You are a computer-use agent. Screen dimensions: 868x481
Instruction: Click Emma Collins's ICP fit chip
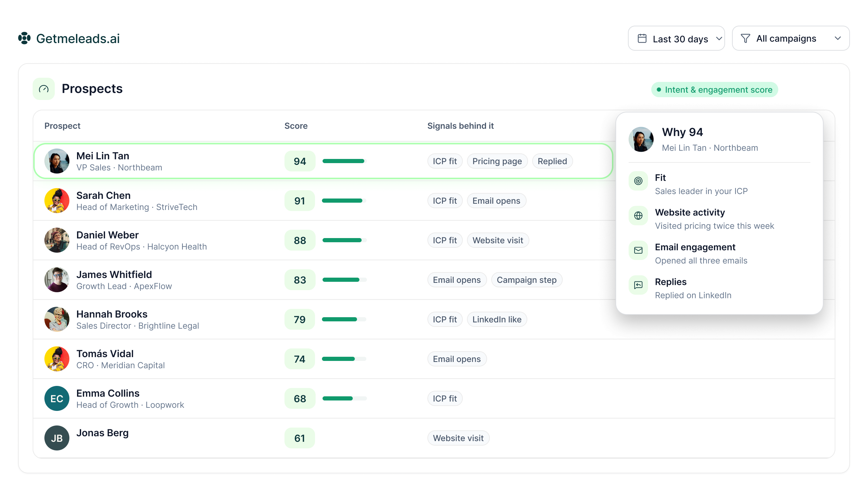tap(445, 399)
